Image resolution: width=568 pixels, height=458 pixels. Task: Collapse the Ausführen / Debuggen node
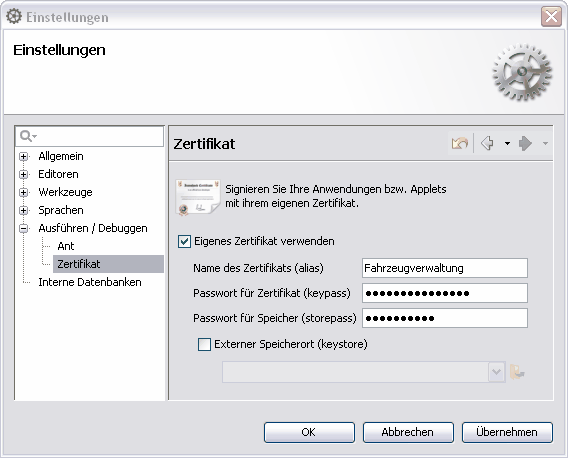(24, 229)
